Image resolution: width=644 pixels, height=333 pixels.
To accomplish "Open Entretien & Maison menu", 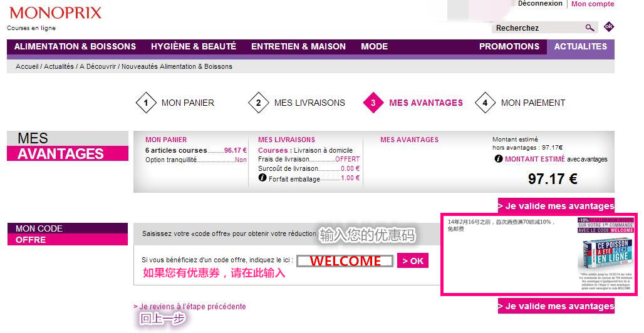I will (299, 46).
